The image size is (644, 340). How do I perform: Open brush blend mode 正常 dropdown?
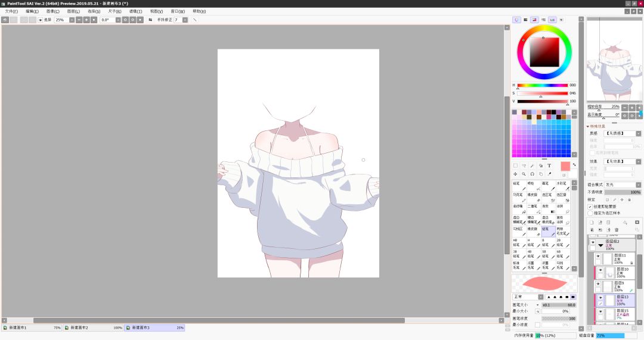[540, 297]
